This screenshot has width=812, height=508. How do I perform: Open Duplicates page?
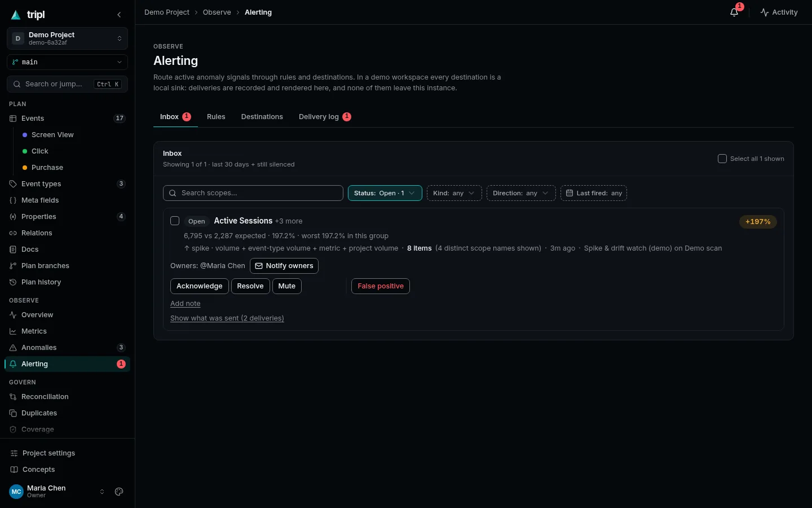[x=67, y=413]
